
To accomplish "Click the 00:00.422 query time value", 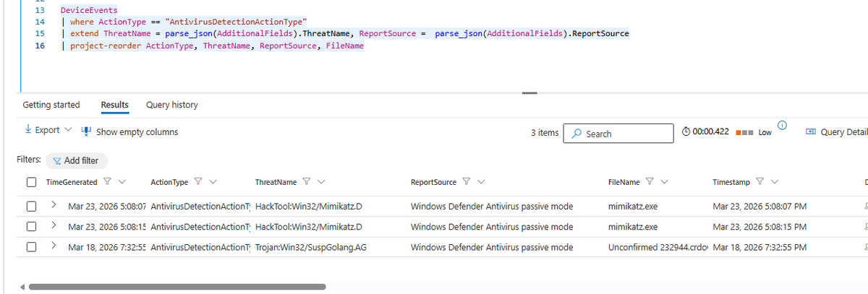I will 710,132.
